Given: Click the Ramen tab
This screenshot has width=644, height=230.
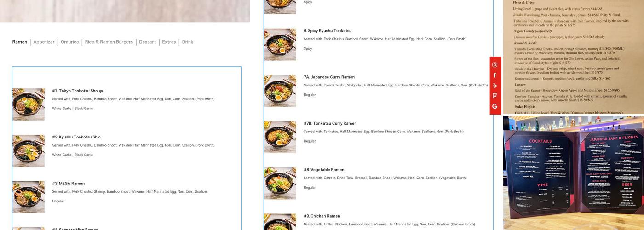Looking at the screenshot, I should pos(20,42).
